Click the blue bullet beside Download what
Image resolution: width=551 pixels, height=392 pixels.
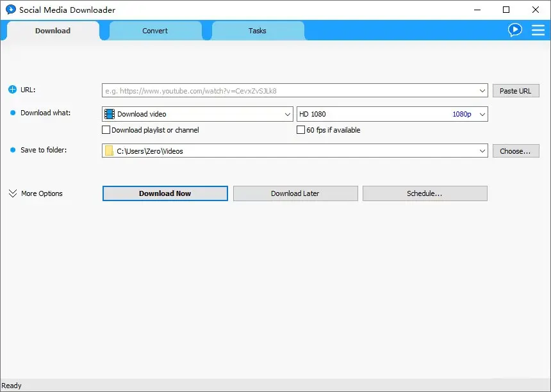click(x=13, y=113)
